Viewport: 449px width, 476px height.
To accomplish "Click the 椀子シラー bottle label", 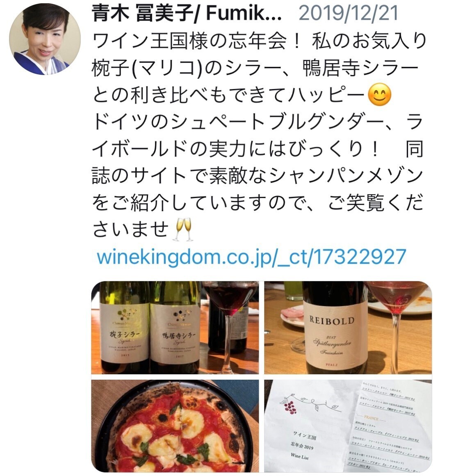I will [125, 335].
